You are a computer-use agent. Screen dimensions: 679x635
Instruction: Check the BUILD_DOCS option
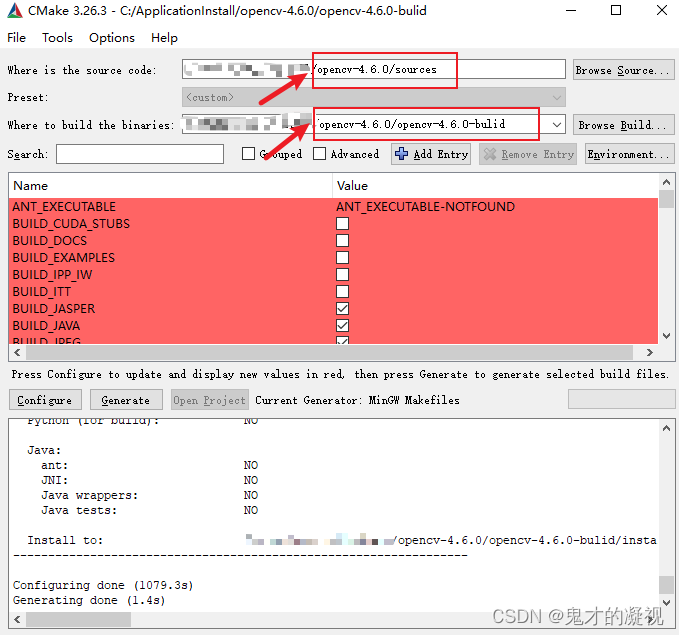point(343,240)
